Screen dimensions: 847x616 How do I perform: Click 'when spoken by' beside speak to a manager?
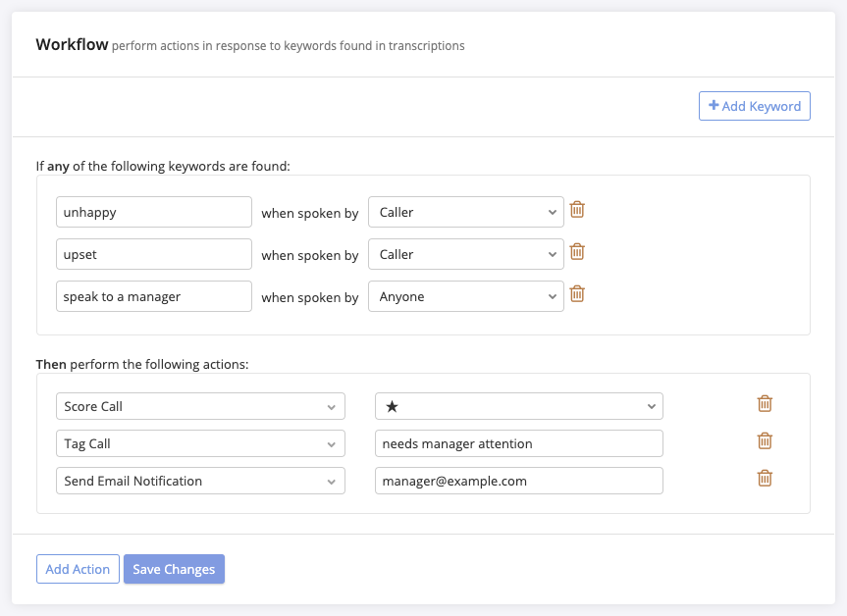pos(310,297)
